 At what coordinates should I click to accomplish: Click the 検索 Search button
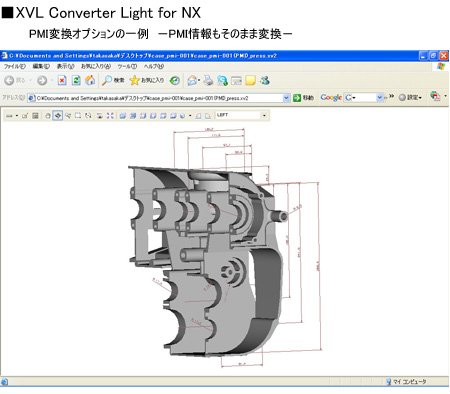point(113,80)
